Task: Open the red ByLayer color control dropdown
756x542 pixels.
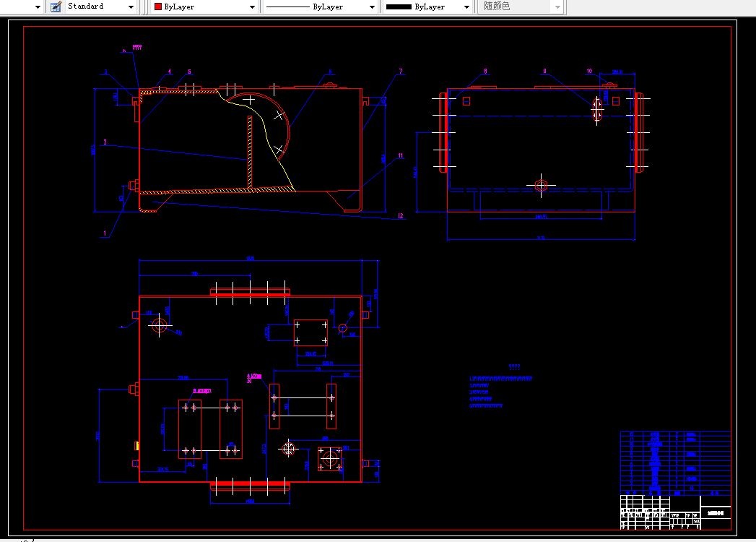Action: pyautogui.click(x=204, y=7)
